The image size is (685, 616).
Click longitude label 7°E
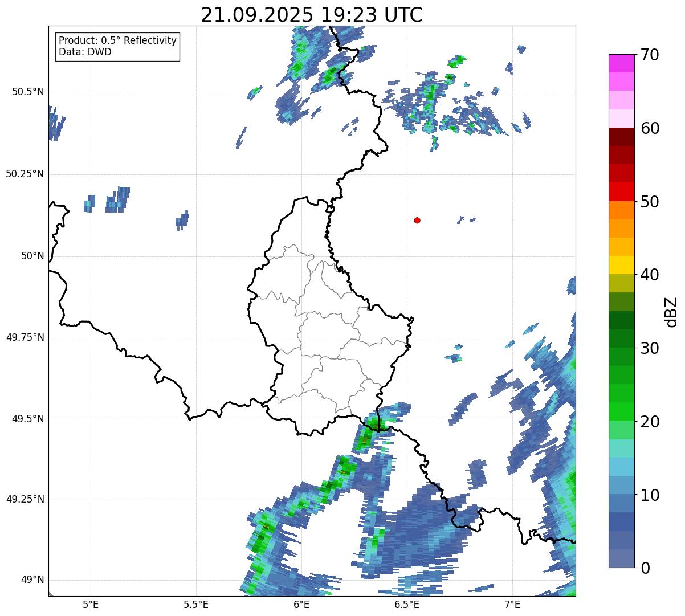click(x=512, y=604)
